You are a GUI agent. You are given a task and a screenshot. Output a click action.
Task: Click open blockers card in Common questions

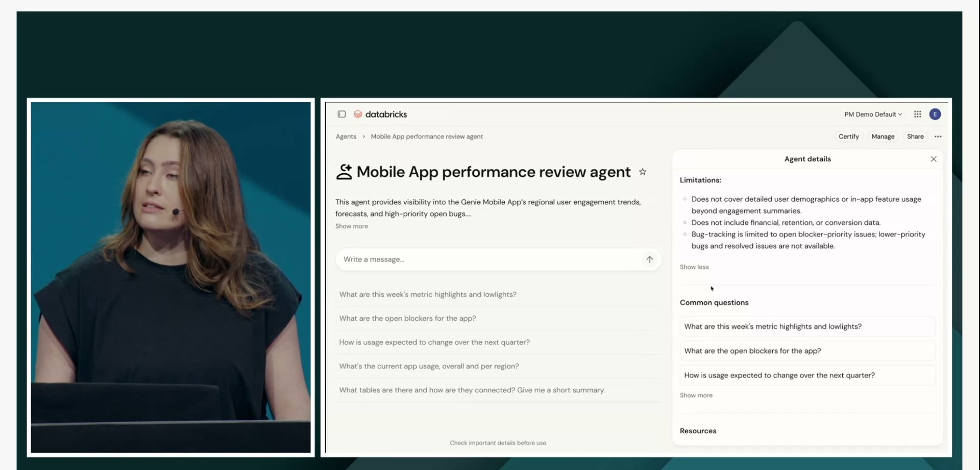click(807, 351)
